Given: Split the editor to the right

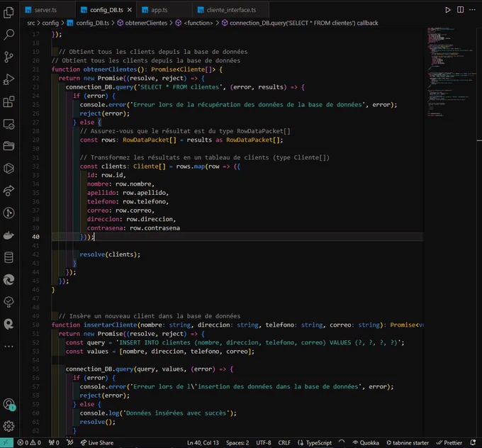Looking at the screenshot, I should pyautogui.click(x=460, y=10).
